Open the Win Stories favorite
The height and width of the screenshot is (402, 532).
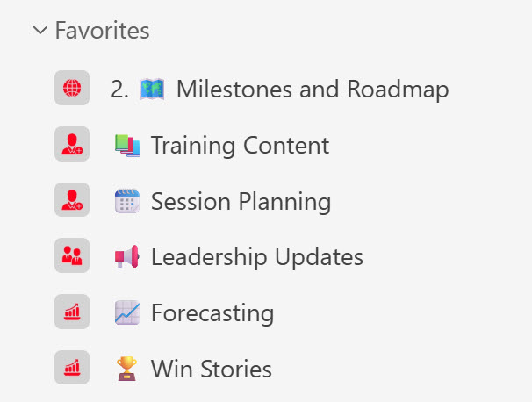point(211,369)
